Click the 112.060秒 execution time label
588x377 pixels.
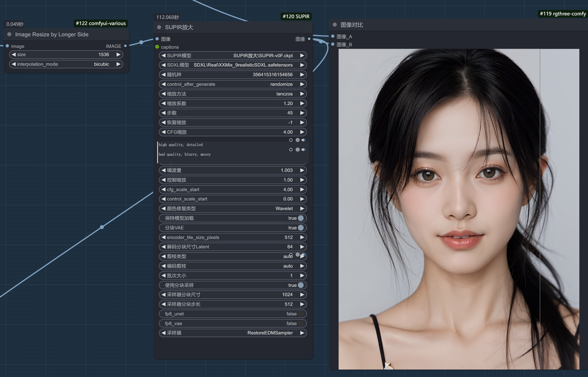point(168,17)
